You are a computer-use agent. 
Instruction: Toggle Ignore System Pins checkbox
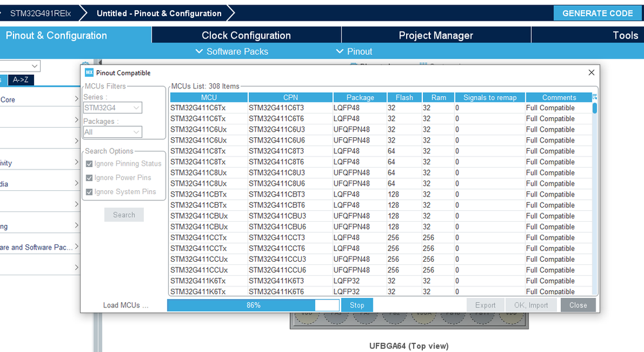[89, 192]
